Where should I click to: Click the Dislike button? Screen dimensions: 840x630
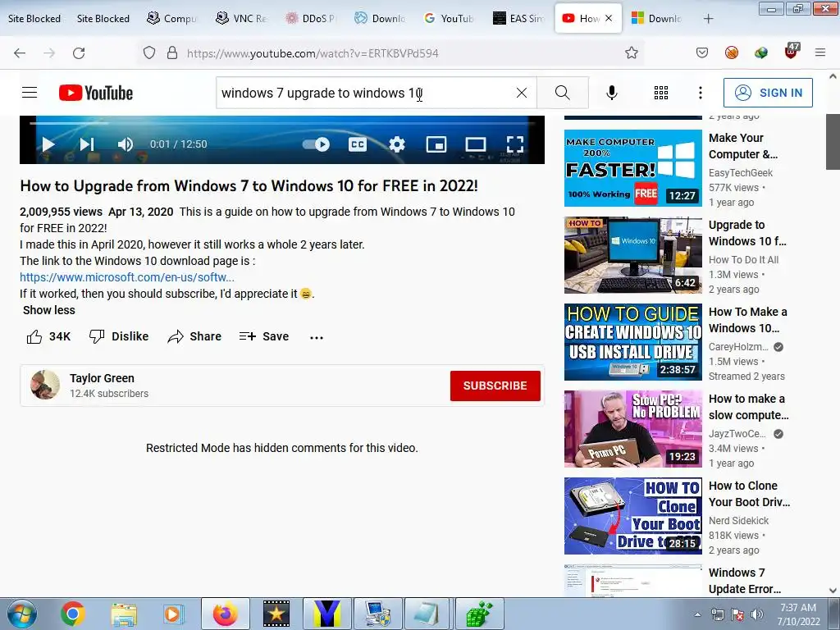coord(118,336)
